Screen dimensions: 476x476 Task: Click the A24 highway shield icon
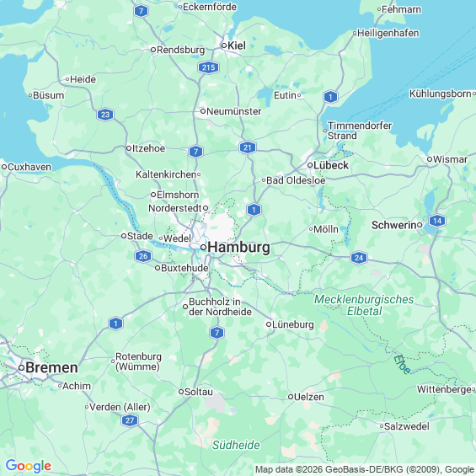tap(359, 258)
